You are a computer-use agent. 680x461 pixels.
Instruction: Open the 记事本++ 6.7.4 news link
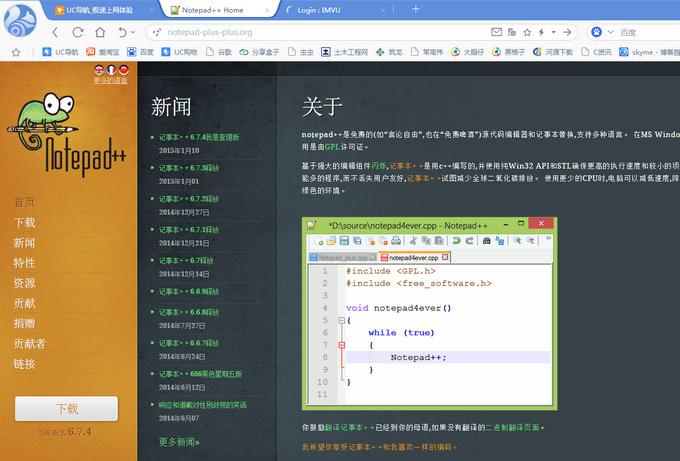click(198, 136)
